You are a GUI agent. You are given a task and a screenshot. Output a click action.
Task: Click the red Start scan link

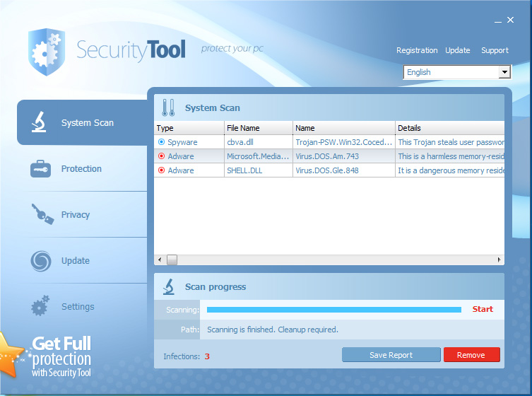tap(483, 309)
